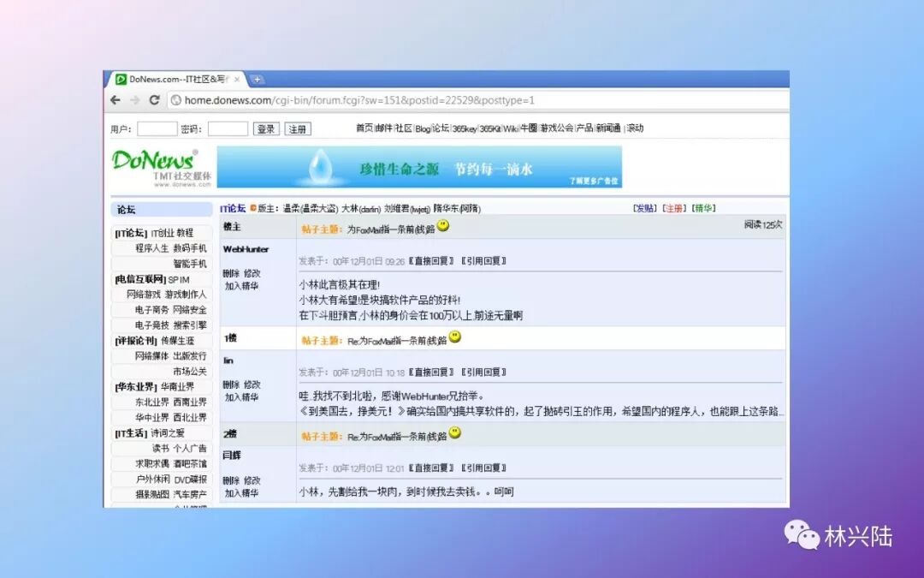The height and width of the screenshot is (578, 924).
Task: Focus the 用户 username field
Action: coord(157,128)
